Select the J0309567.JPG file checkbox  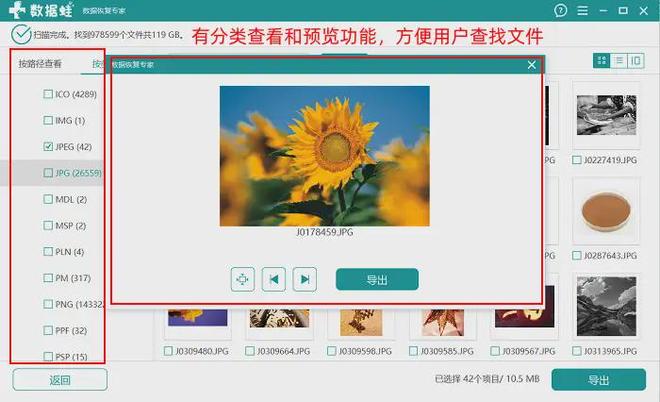click(x=495, y=351)
